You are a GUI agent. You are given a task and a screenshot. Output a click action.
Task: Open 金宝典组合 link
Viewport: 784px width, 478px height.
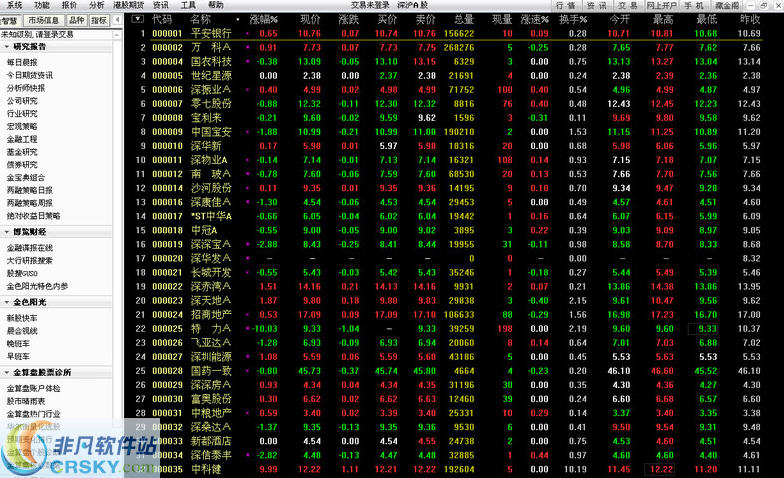point(26,178)
